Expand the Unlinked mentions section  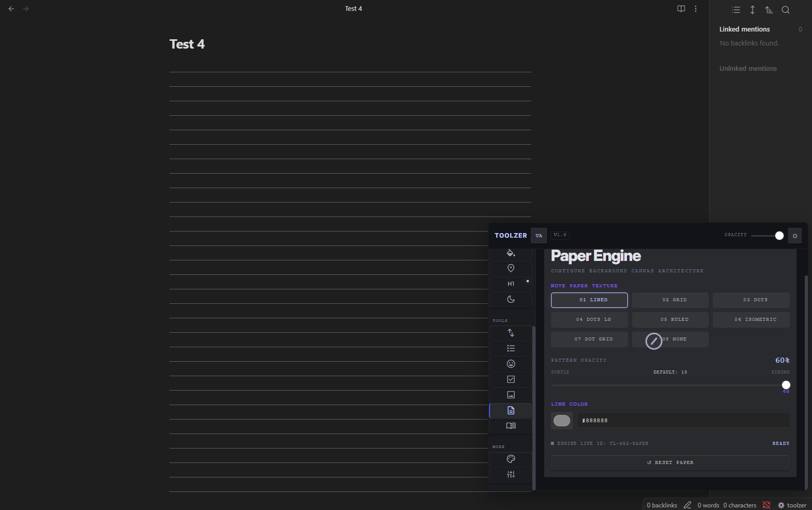click(x=748, y=68)
